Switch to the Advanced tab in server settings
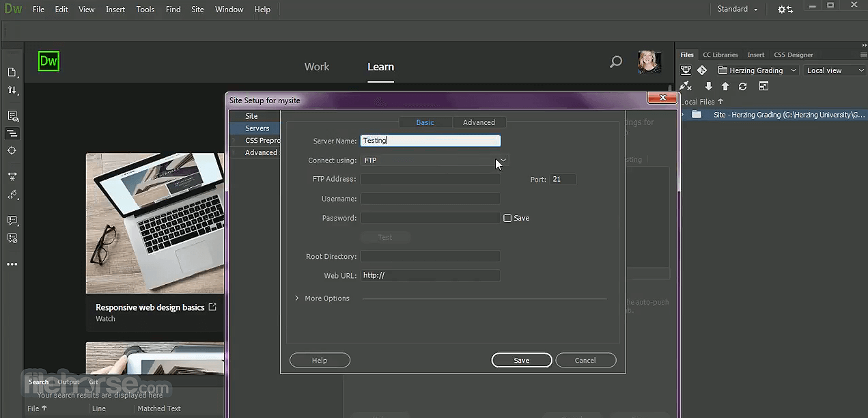This screenshot has width=868, height=418. click(x=479, y=122)
